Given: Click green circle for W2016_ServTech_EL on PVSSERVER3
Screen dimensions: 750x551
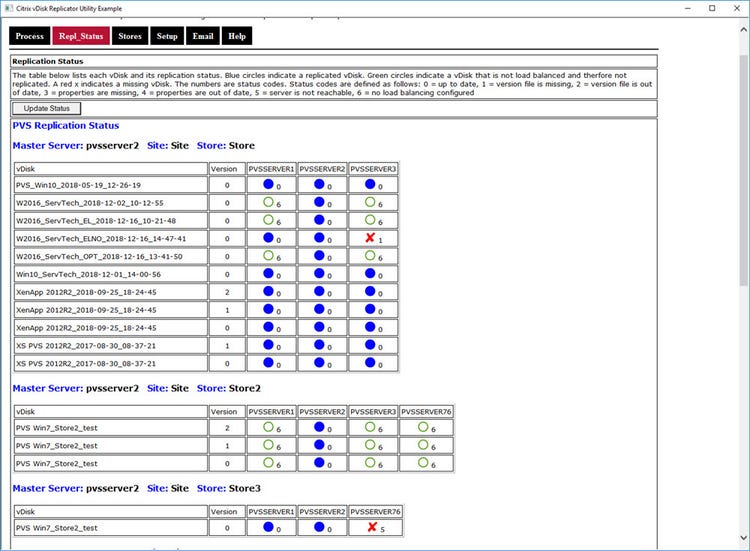Looking at the screenshot, I should coord(370,220).
